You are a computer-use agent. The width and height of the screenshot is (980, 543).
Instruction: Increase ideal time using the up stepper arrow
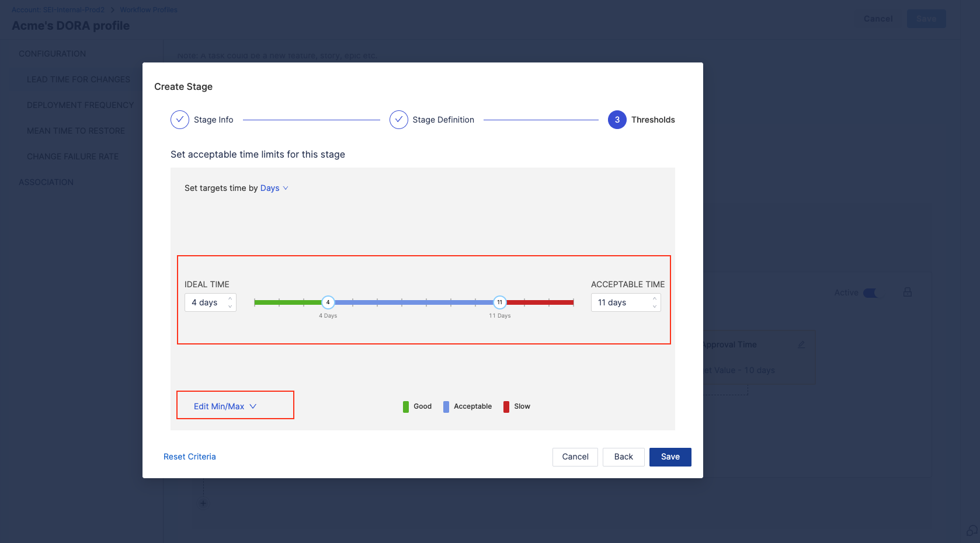click(x=230, y=298)
